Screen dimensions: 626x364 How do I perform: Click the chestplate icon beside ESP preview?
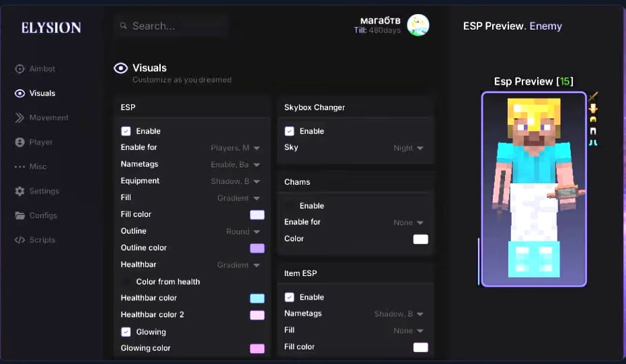coord(593,108)
